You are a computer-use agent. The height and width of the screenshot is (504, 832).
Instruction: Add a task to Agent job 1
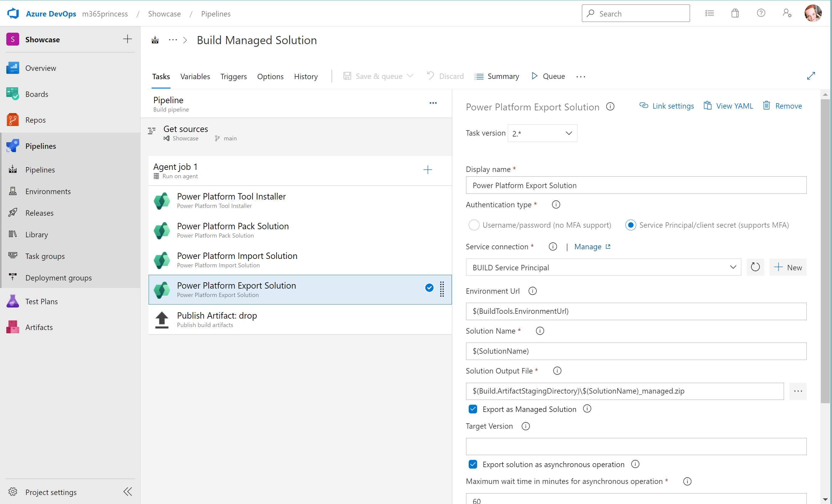(x=428, y=170)
